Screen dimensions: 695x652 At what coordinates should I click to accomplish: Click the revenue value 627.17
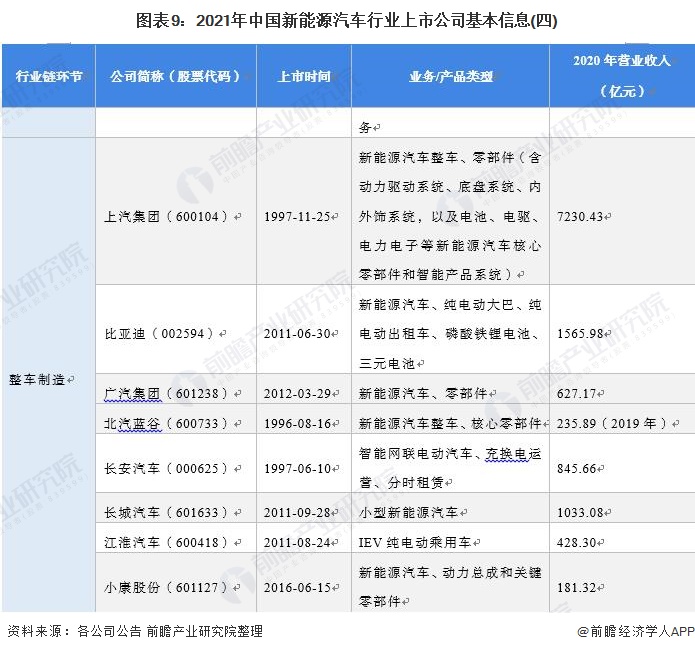[577, 393]
